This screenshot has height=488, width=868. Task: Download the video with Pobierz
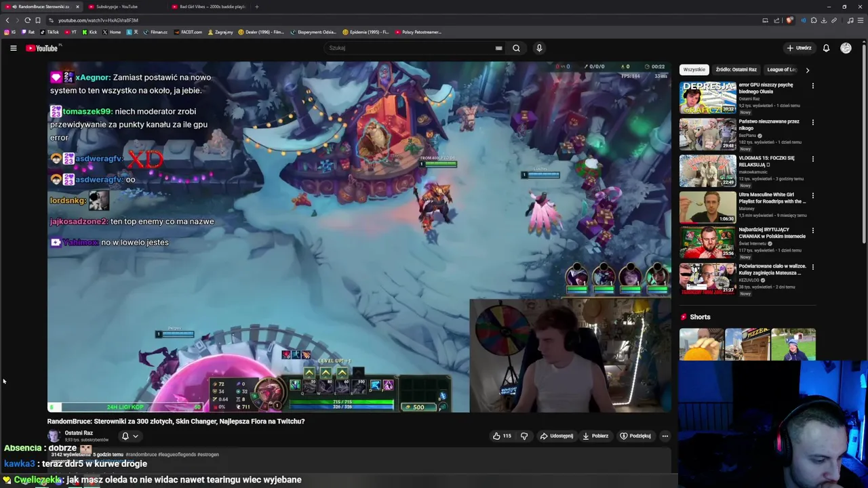pos(595,436)
